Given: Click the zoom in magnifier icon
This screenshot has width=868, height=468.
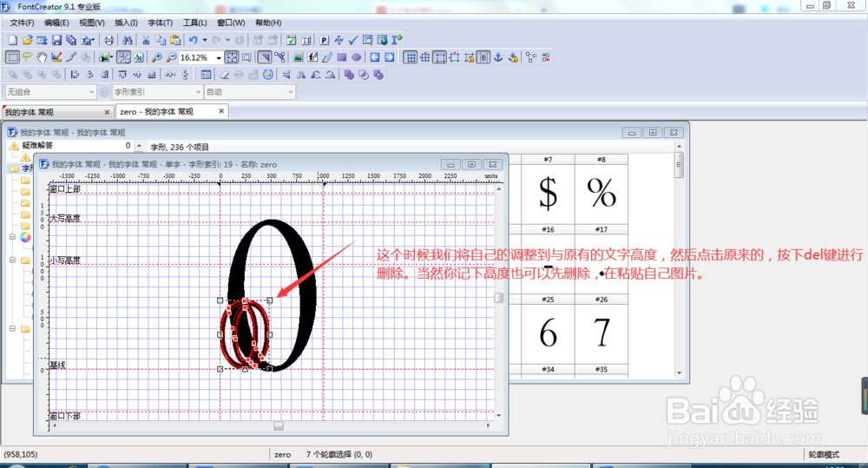Looking at the screenshot, I should coord(156,57).
